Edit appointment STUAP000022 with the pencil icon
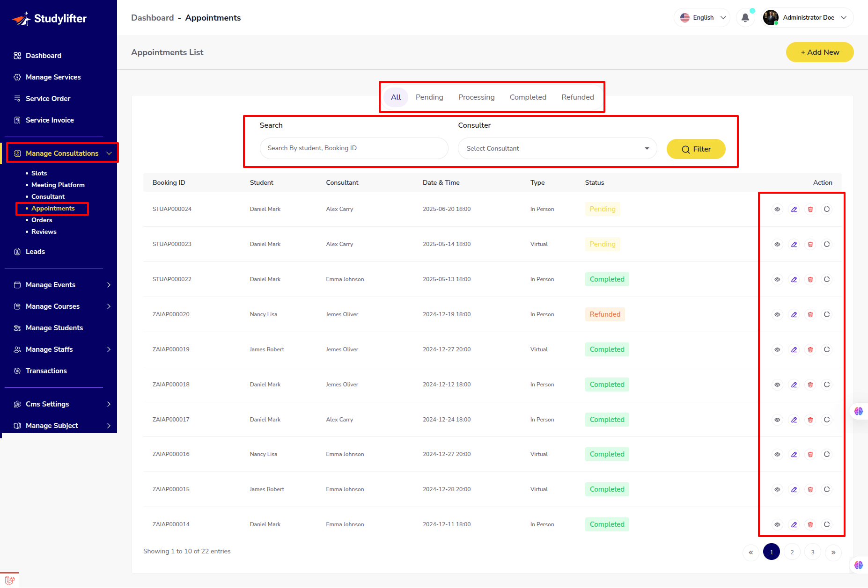This screenshot has width=868, height=588. point(794,279)
